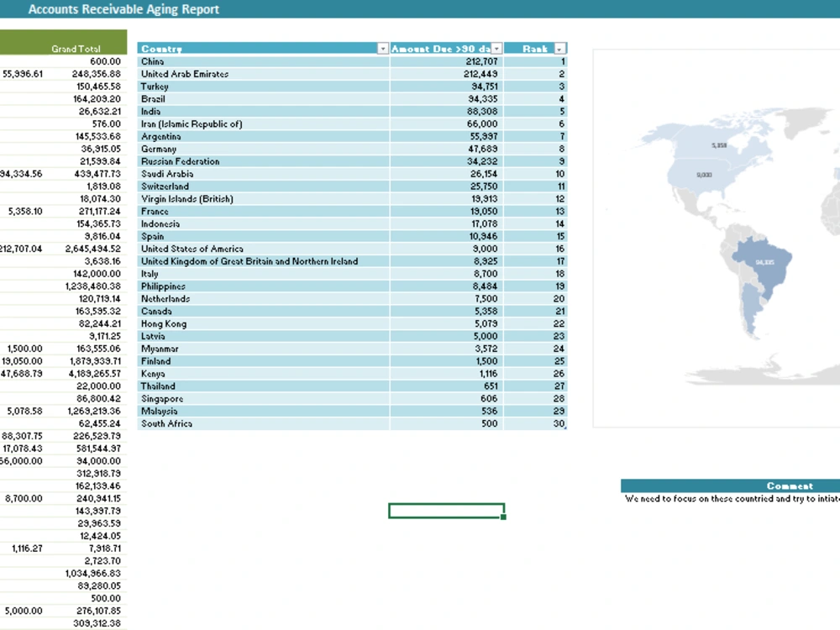Screen dimensions: 840x630
Task: Click the Argentina country cell
Action: [263, 137]
